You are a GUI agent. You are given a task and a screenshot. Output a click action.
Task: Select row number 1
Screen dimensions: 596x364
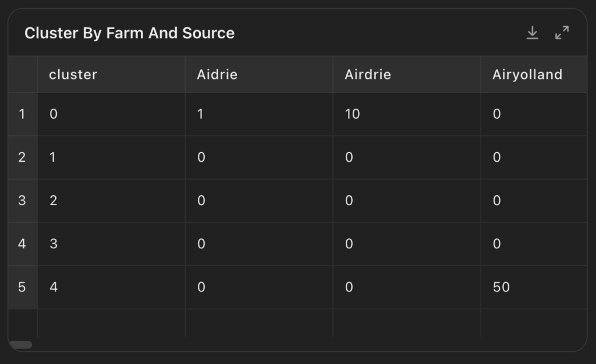(23, 114)
